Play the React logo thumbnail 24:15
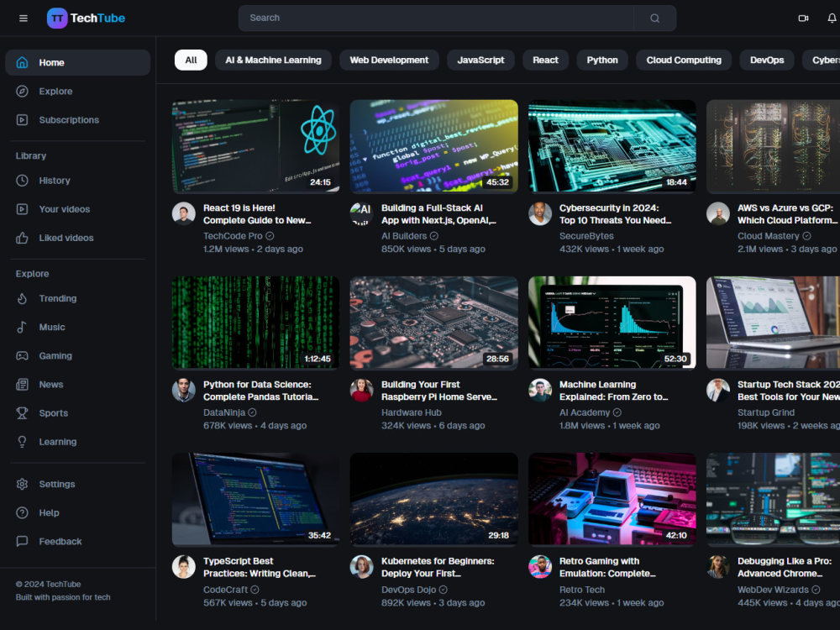The image size is (840, 630). pyautogui.click(x=255, y=146)
